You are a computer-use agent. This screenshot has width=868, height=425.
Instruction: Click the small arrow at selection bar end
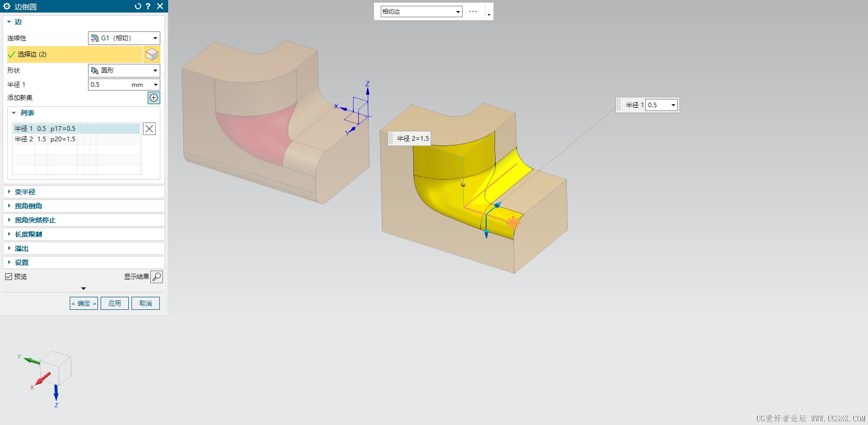[x=489, y=15]
